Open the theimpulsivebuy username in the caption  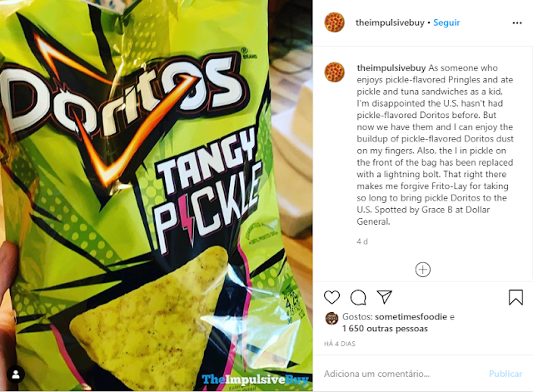point(391,68)
